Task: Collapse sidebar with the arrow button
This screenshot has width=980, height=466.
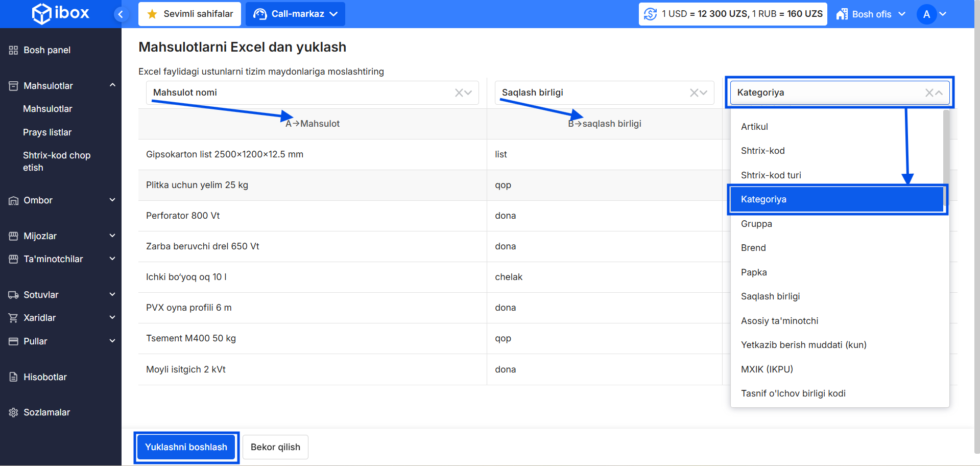Action: coord(121,14)
